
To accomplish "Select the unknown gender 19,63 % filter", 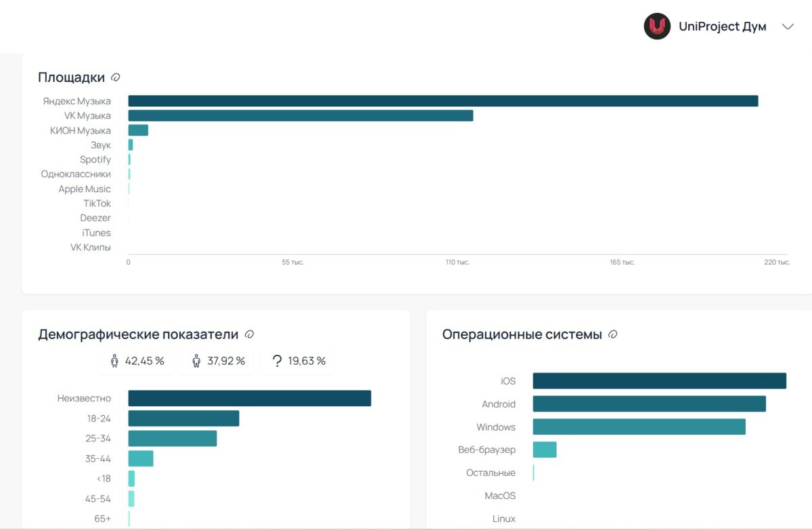I will point(298,361).
